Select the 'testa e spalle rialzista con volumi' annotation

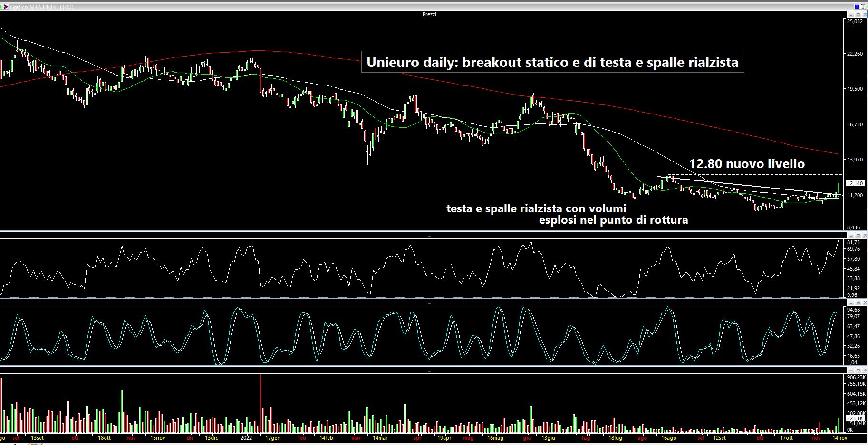click(536, 208)
